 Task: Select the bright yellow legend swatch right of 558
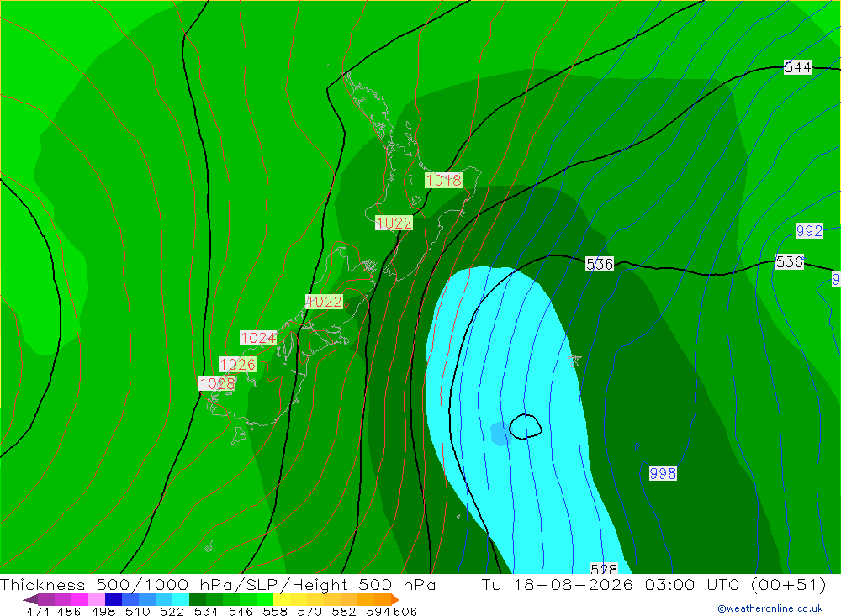click(282, 599)
